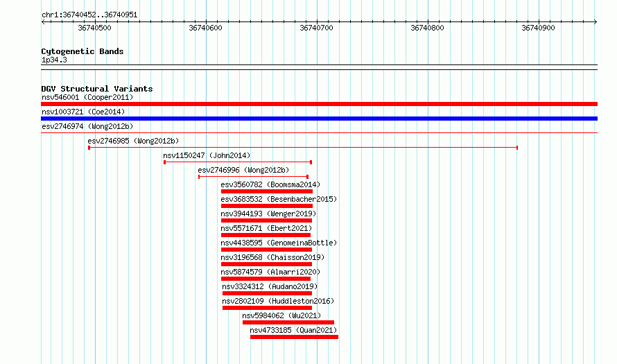Select the blue nsv1003721 (Coe2014) bar
This screenshot has height=364, width=617.
pyautogui.click(x=319, y=119)
